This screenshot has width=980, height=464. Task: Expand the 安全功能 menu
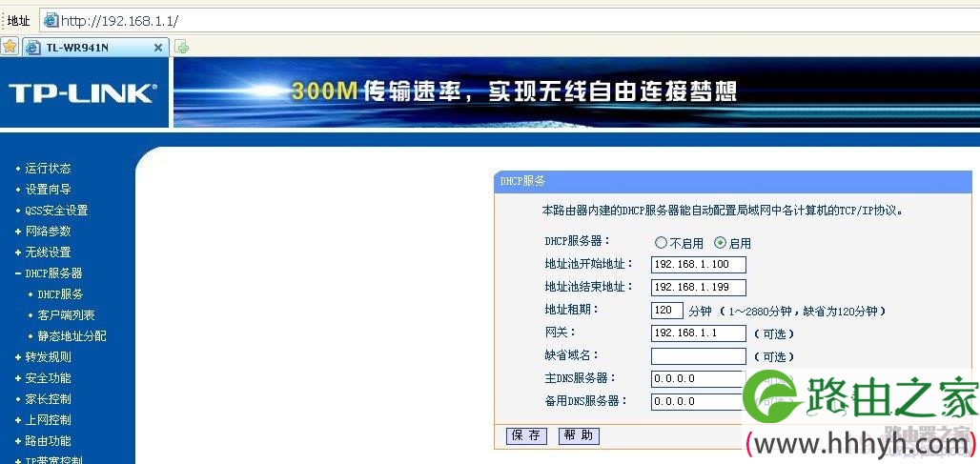[48, 378]
